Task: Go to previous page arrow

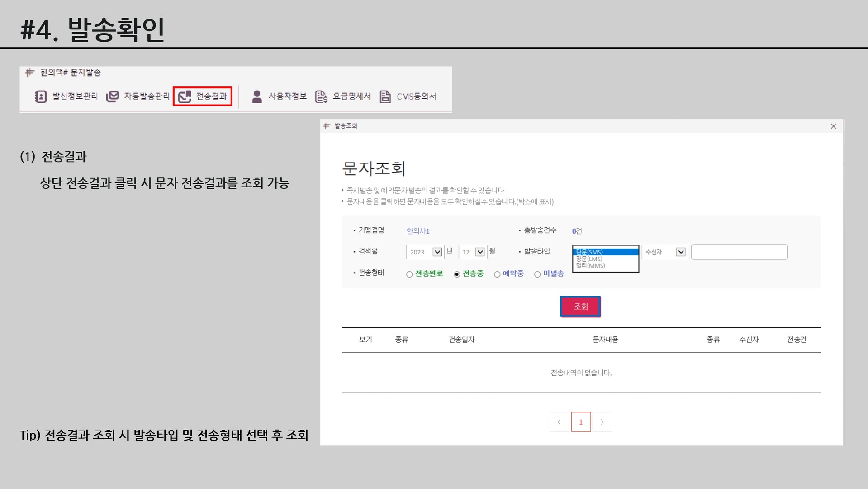Action: click(x=559, y=422)
